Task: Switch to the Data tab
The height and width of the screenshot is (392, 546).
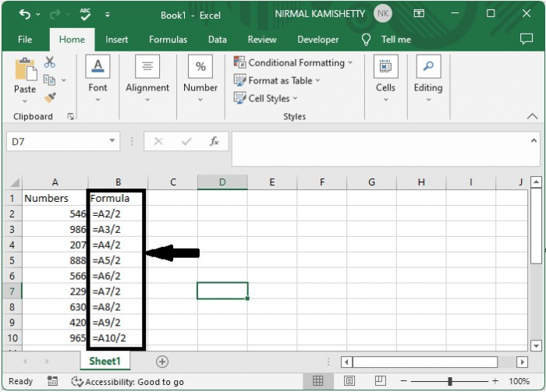Action: (x=218, y=40)
